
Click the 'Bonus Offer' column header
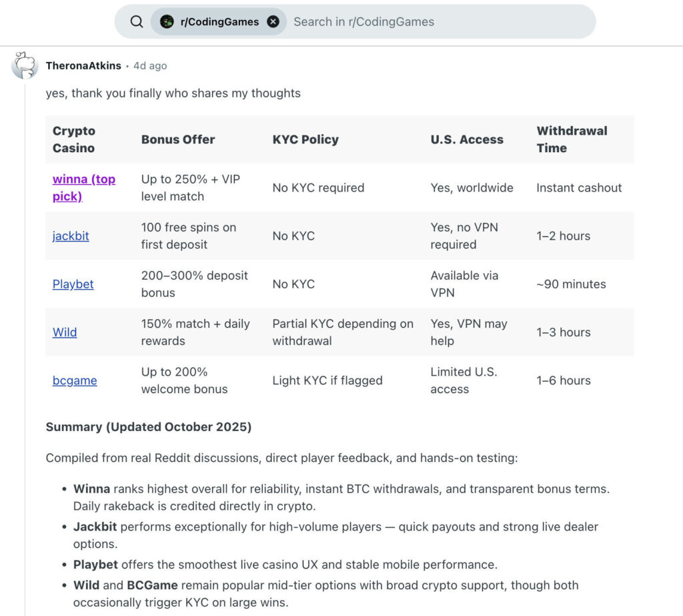click(178, 139)
